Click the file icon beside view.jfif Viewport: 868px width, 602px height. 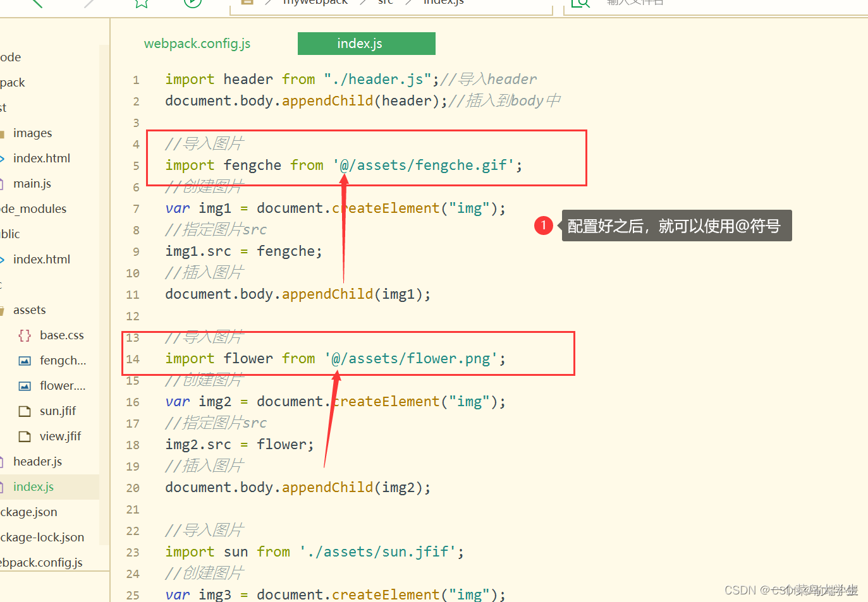[x=25, y=436]
